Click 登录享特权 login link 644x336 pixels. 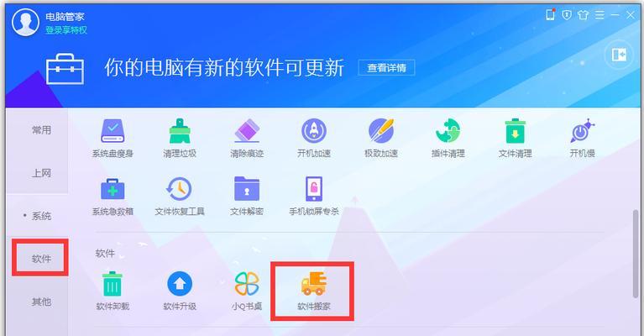pyautogui.click(x=65, y=30)
